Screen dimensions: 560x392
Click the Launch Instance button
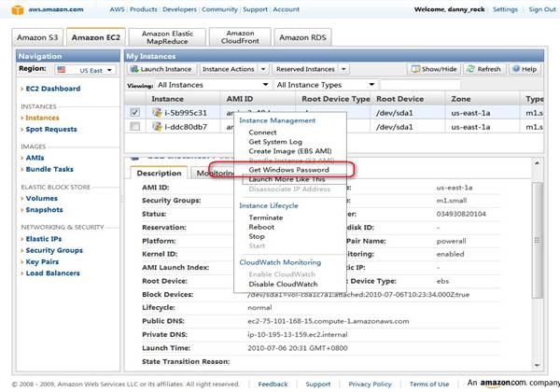pos(161,69)
